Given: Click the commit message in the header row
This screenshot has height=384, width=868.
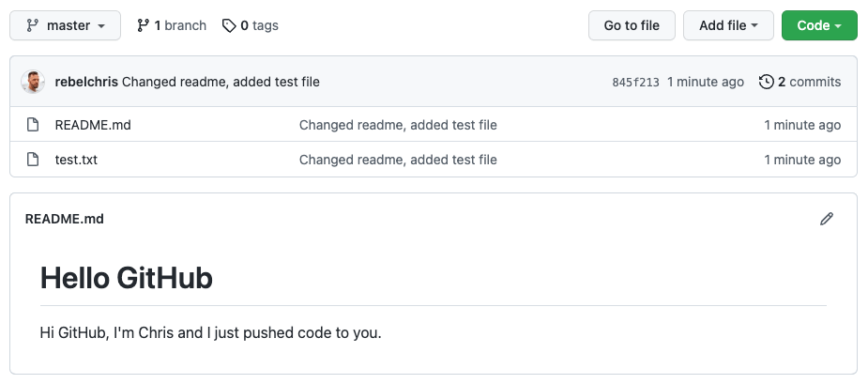Looking at the screenshot, I should point(221,82).
